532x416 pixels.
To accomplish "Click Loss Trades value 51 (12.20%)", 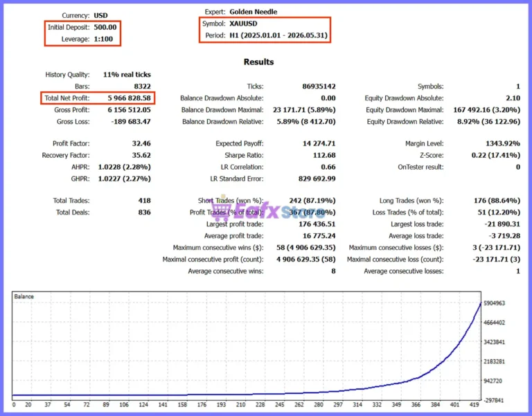I will pos(499,212).
